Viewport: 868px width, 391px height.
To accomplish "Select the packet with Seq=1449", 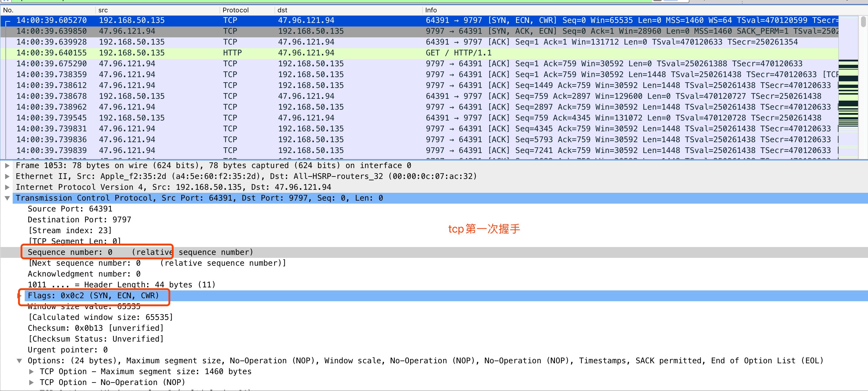I will (419, 86).
